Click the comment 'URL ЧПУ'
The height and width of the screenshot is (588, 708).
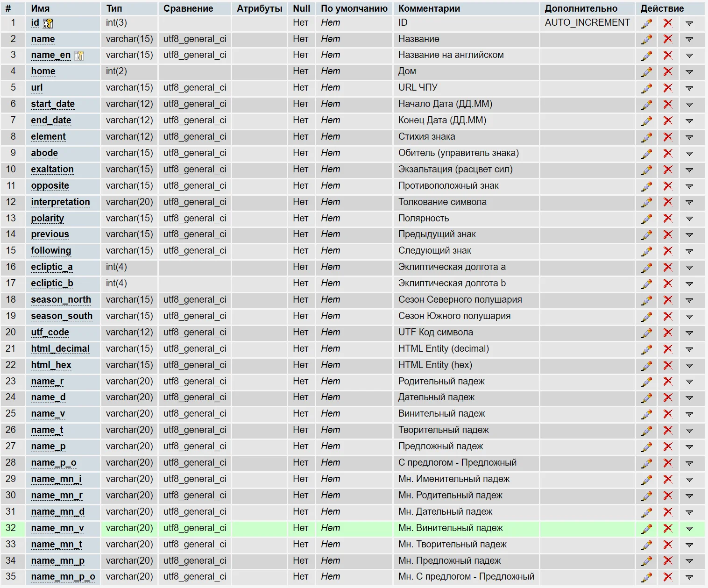(x=418, y=87)
